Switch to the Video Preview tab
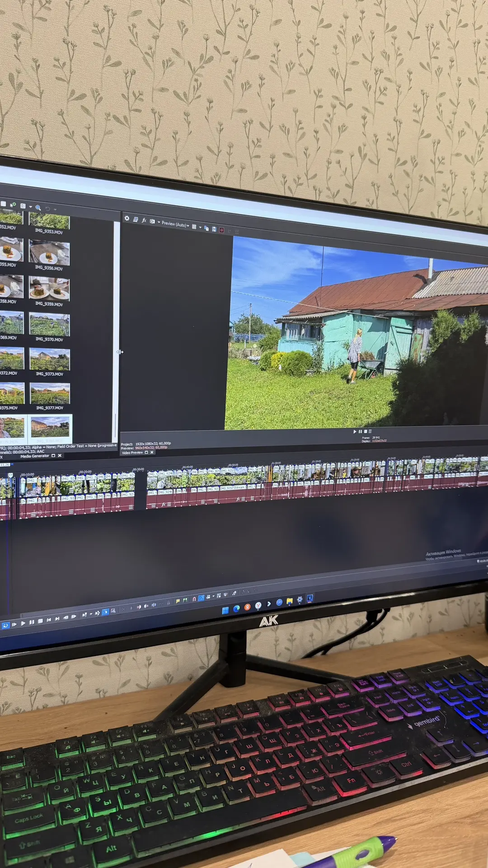This screenshot has height=868, width=488. tap(132, 453)
